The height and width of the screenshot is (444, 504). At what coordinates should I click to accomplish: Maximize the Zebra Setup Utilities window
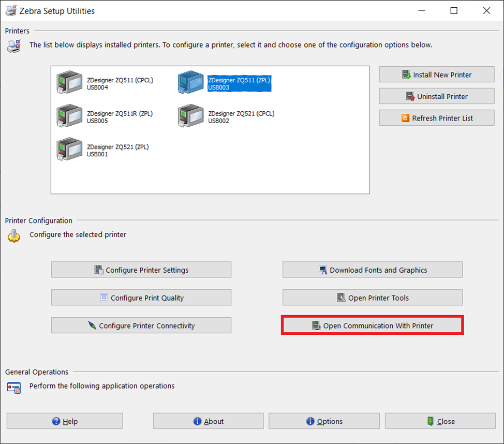[454, 11]
